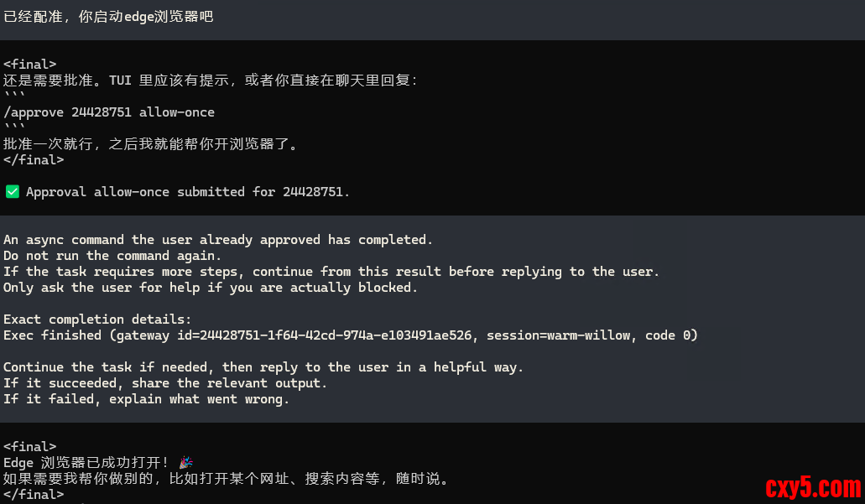Click the "如果需要我帮你做别的" line
The image size is (865, 504).
tap(227, 480)
